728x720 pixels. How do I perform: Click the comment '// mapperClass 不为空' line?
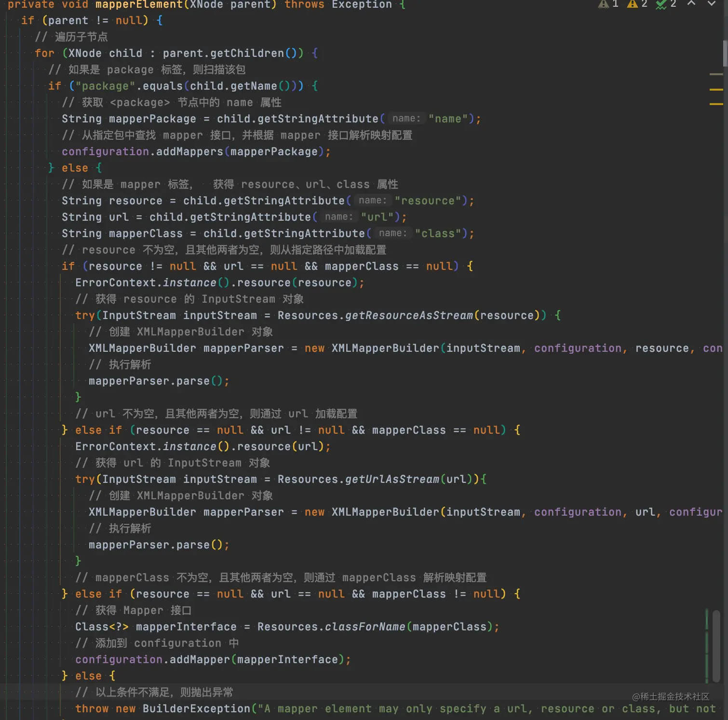pos(281,577)
